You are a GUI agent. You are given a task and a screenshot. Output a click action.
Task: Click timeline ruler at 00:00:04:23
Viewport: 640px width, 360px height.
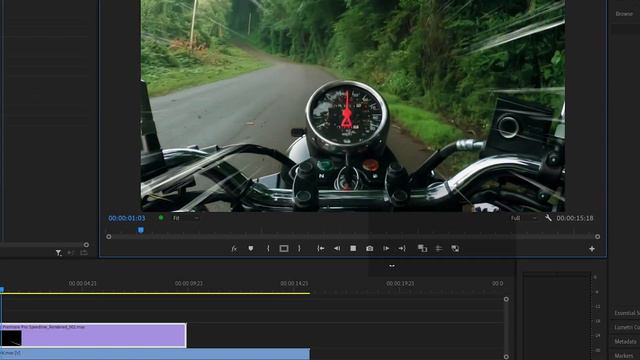coord(82,283)
